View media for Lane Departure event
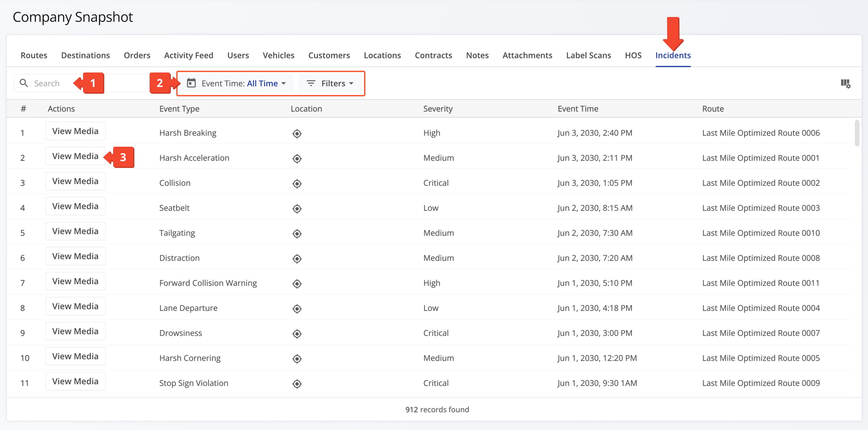The width and height of the screenshot is (868, 430). [75, 306]
